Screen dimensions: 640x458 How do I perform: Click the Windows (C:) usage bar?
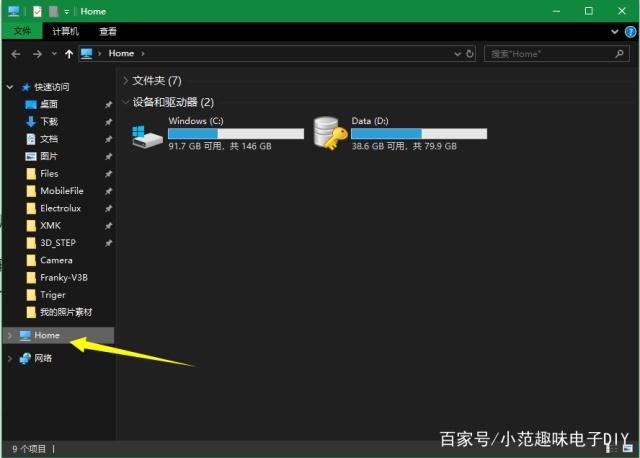[236, 134]
